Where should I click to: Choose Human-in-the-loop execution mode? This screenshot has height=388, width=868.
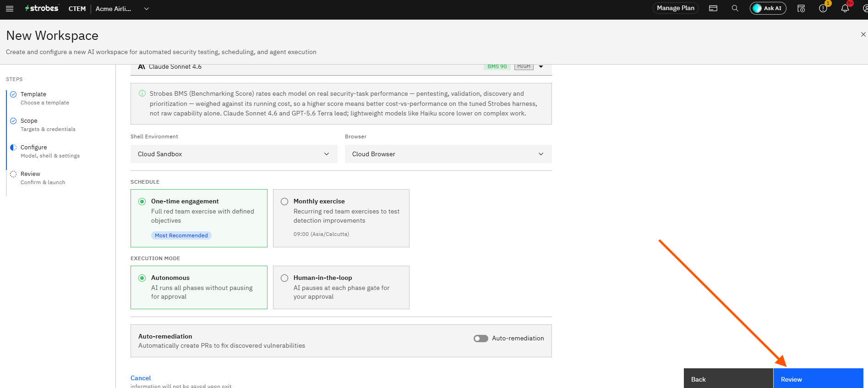[341, 287]
